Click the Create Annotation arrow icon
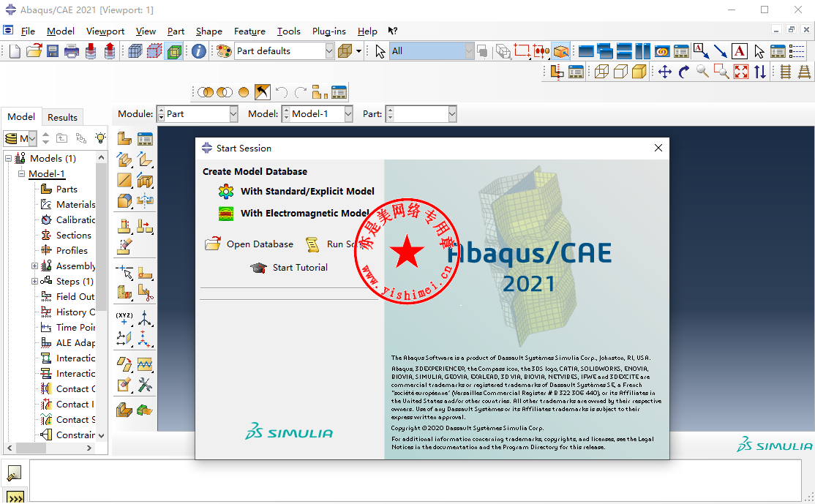 720,51
